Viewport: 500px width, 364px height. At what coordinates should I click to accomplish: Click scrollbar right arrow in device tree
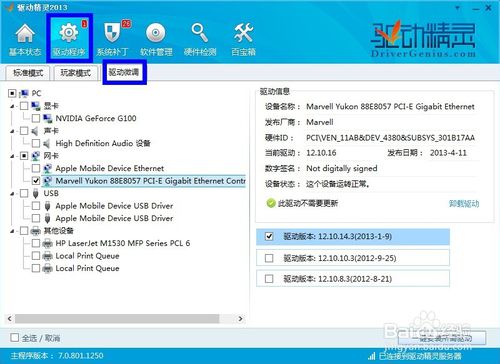click(x=240, y=319)
